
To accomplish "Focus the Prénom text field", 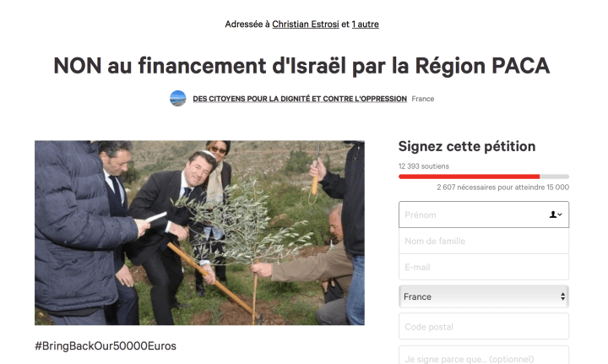I will (484, 215).
